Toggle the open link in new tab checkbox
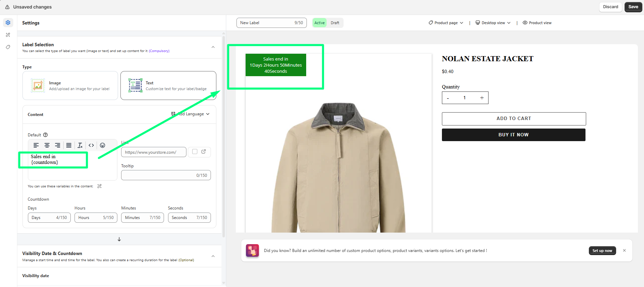This screenshot has width=644, height=287. 195,152
